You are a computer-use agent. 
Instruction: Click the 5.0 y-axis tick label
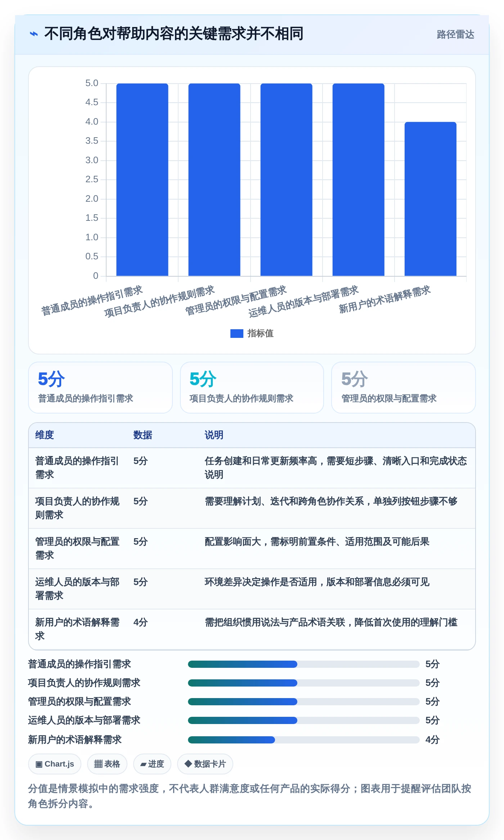coord(92,83)
